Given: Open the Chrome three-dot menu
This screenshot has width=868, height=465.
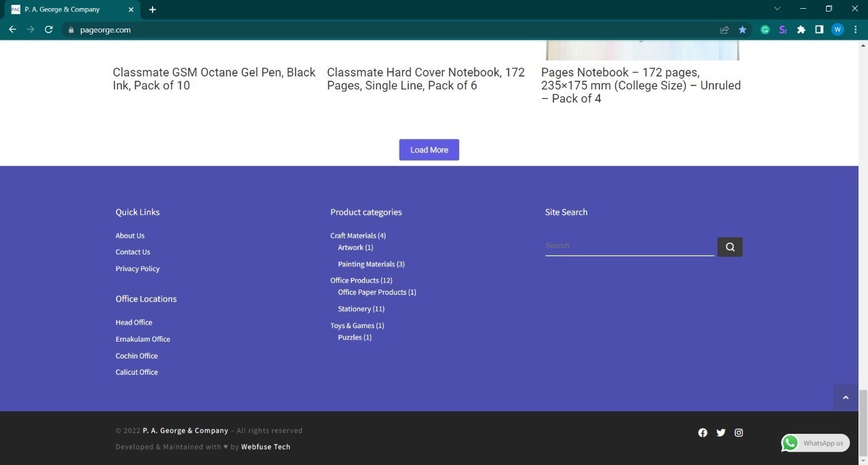Looking at the screenshot, I should (x=855, y=30).
